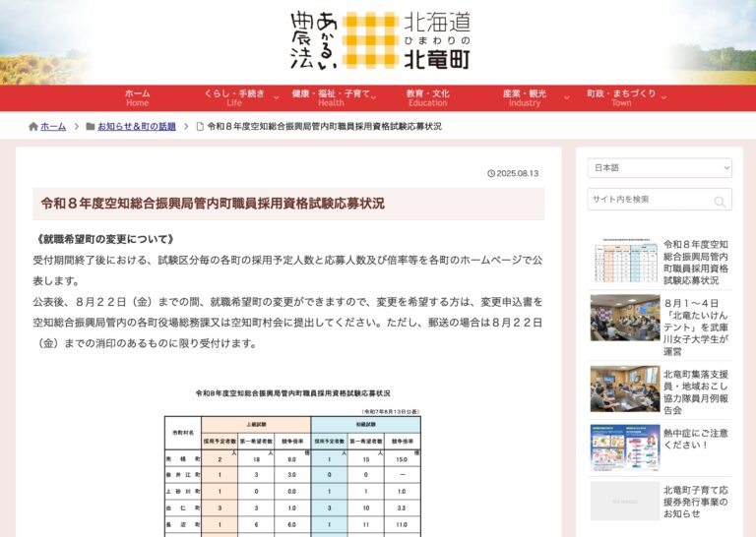Click the ホーム breadcrumb link
This screenshot has width=756, height=537.
(x=54, y=127)
